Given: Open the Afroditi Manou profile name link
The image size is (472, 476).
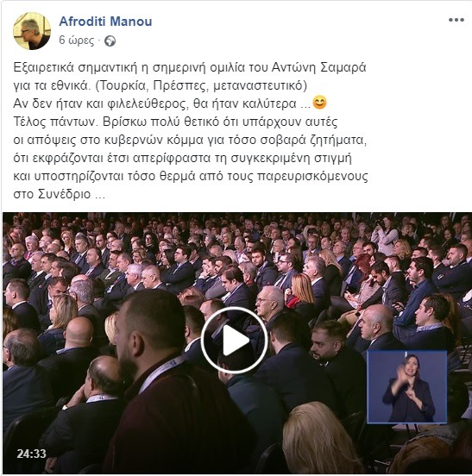Looking at the screenshot, I should click(105, 22).
